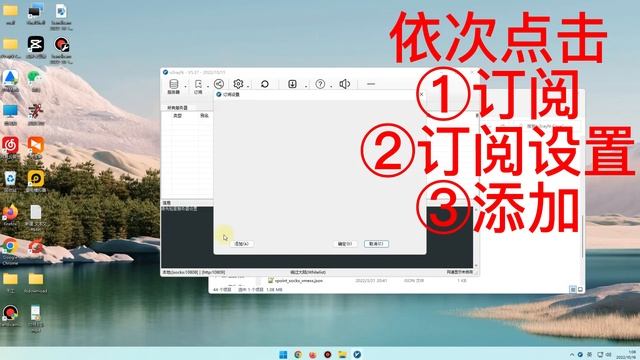Click the Check for updates download icon
The image size is (640, 360).
(292, 84)
